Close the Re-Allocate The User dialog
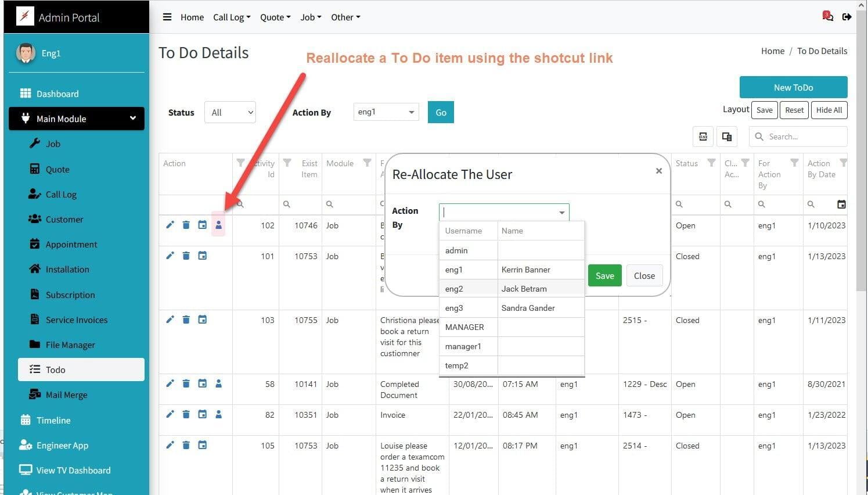The image size is (868, 495). click(x=659, y=171)
